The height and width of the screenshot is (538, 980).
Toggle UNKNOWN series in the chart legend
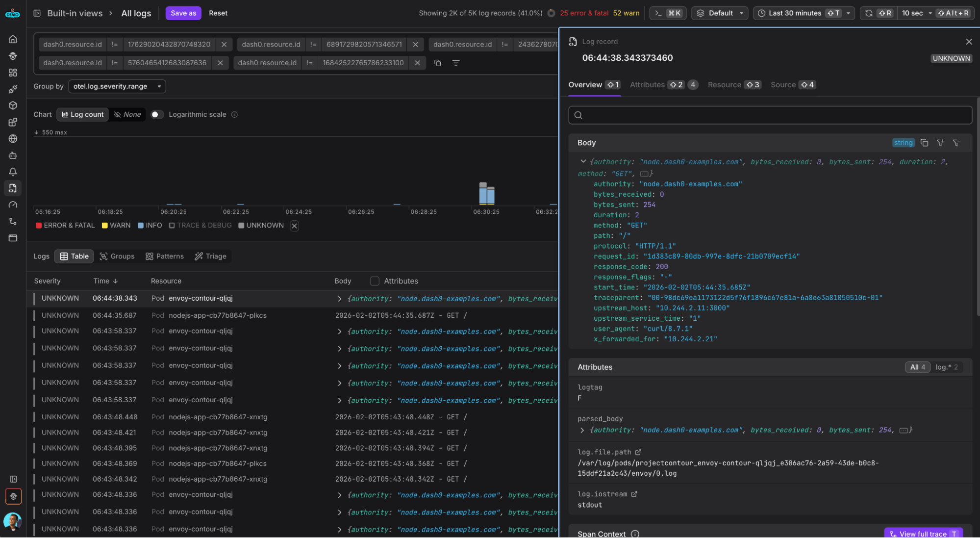coord(261,226)
